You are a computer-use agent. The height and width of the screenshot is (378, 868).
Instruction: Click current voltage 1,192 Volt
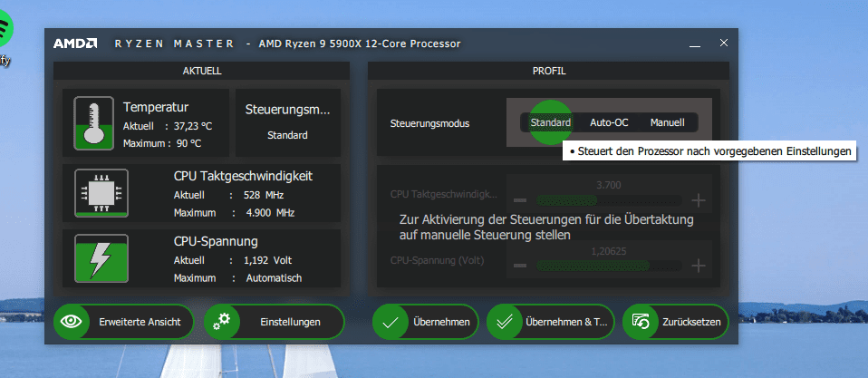tap(267, 260)
